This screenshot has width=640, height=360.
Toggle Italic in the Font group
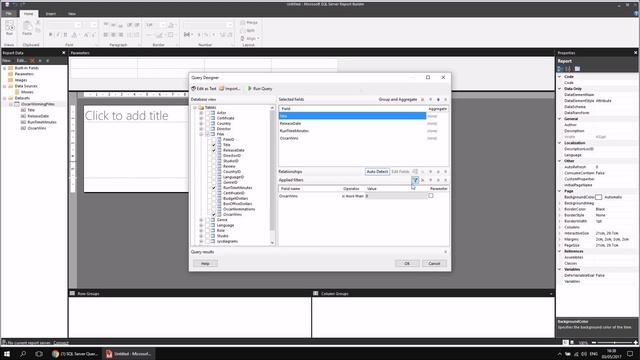58,35
